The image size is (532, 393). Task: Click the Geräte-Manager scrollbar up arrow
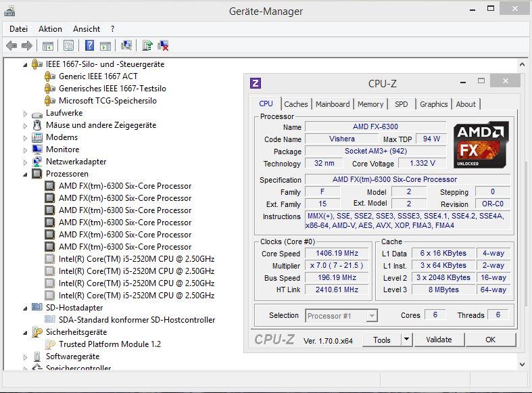click(x=522, y=64)
